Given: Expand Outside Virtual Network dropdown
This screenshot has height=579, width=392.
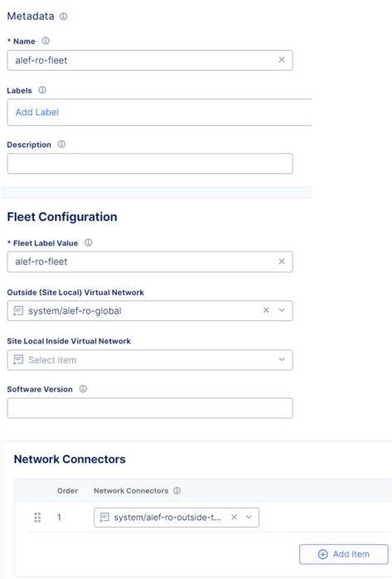Looking at the screenshot, I should tap(282, 310).
